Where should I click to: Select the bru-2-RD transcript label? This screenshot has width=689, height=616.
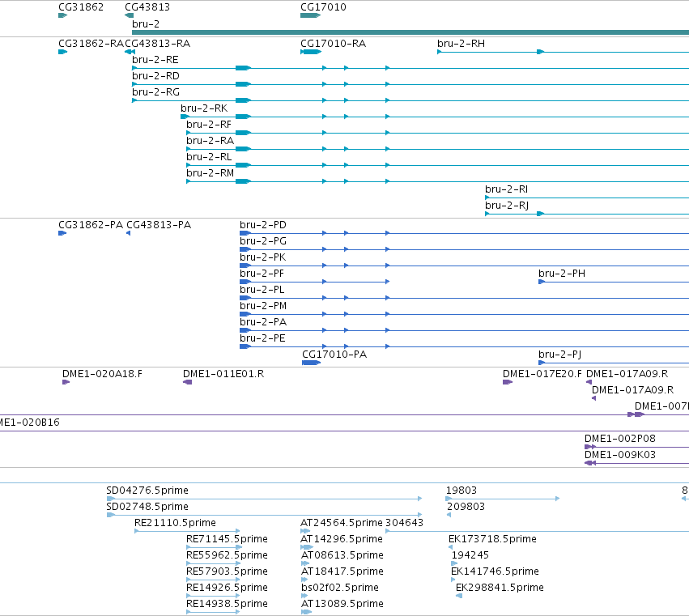[155, 76]
